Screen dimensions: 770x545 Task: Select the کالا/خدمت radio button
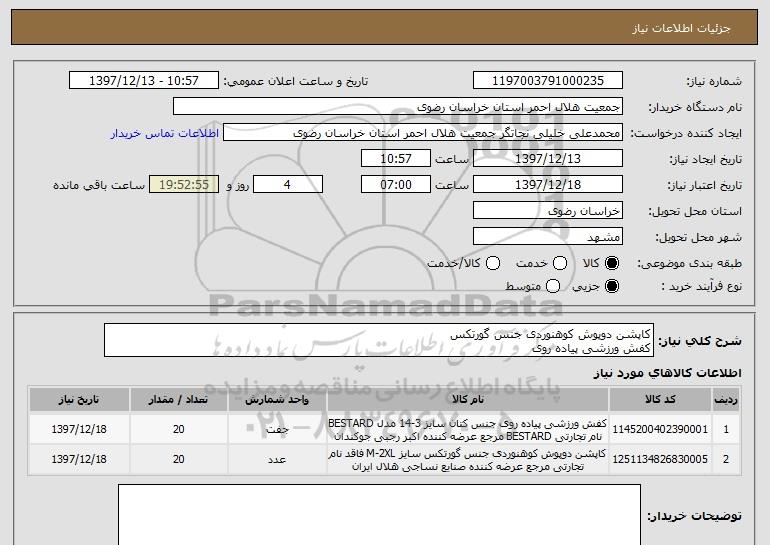(493, 264)
